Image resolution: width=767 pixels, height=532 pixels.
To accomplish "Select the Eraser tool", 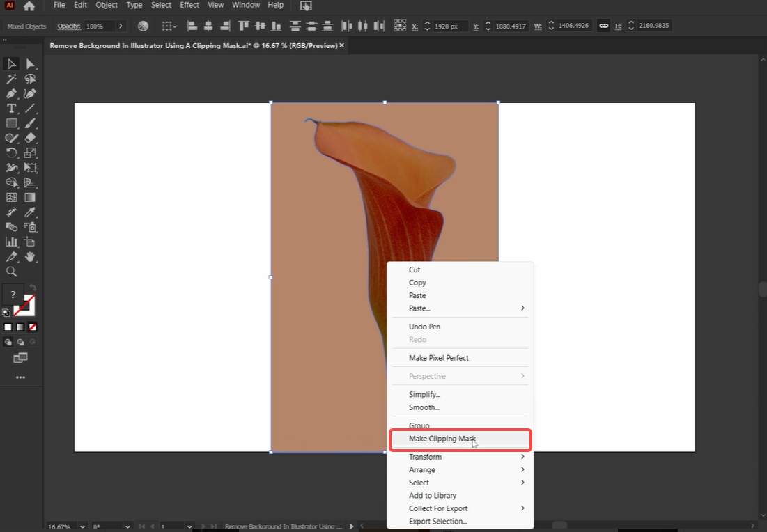I will pos(31,138).
